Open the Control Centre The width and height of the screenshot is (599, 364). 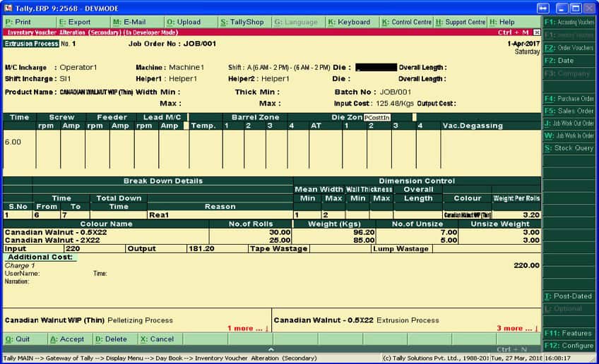407,22
